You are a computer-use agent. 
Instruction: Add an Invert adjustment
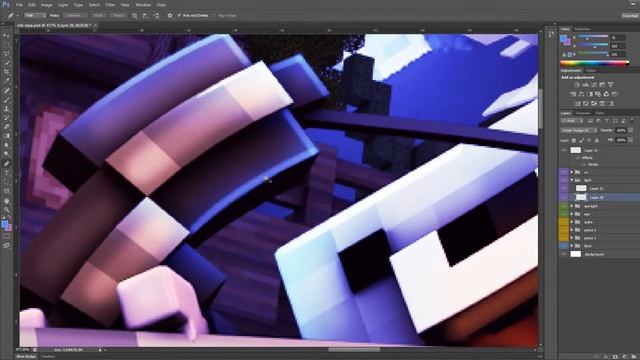577,103
